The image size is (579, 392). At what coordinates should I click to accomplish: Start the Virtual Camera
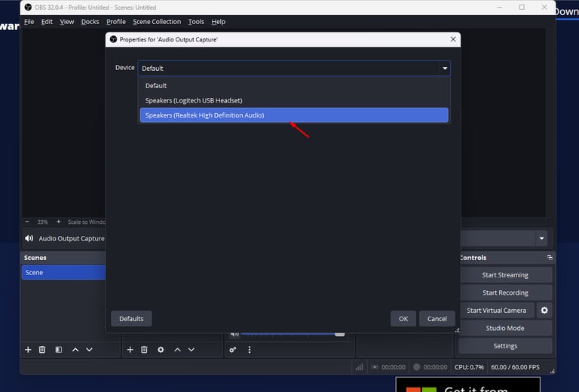coord(496,311)
